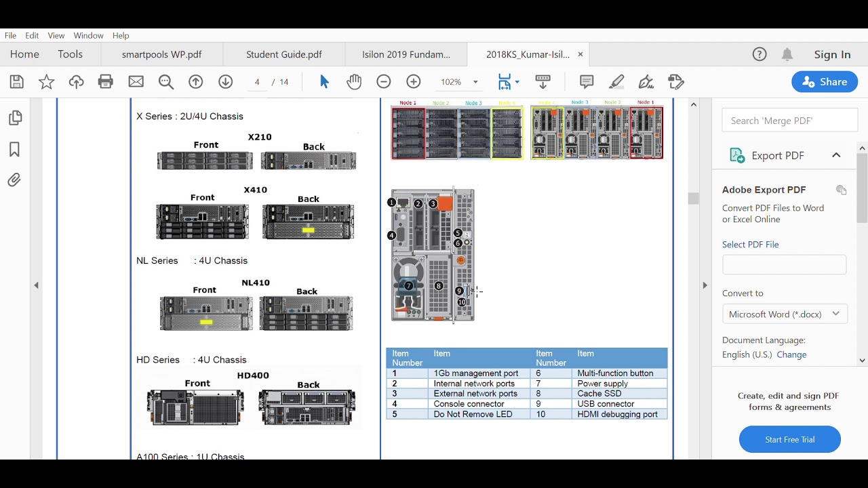
Task: Click the scrolling mode icon
Action: (543, 82)
